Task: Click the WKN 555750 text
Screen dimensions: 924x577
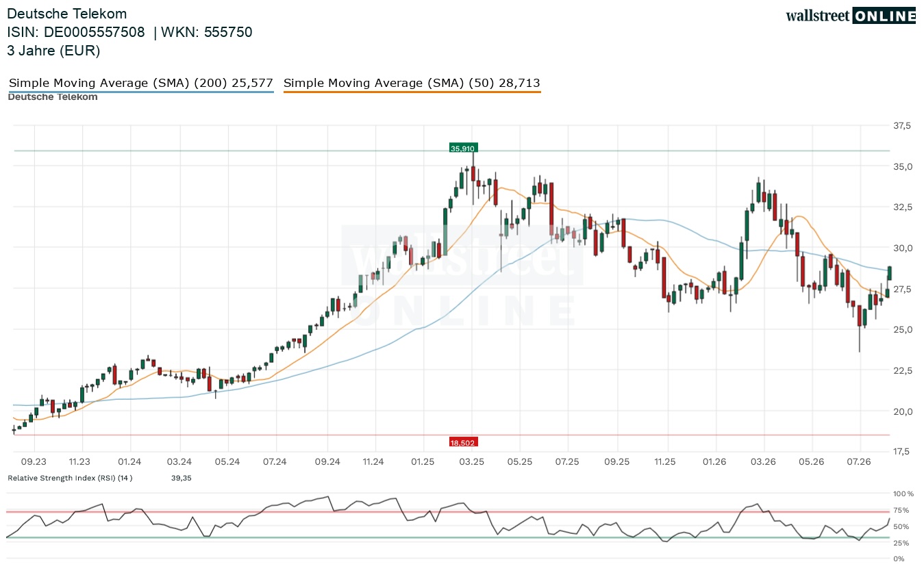Action: (207, 32)
